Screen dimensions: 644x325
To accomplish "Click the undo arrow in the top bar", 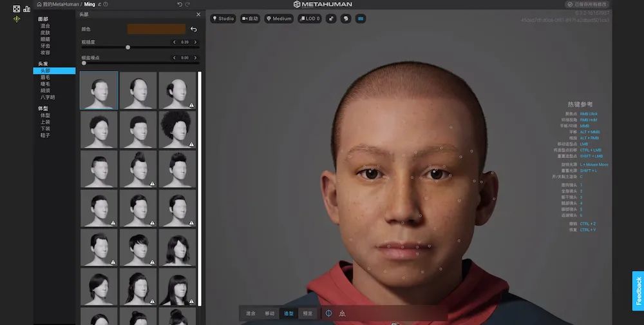I will (180, 4).
